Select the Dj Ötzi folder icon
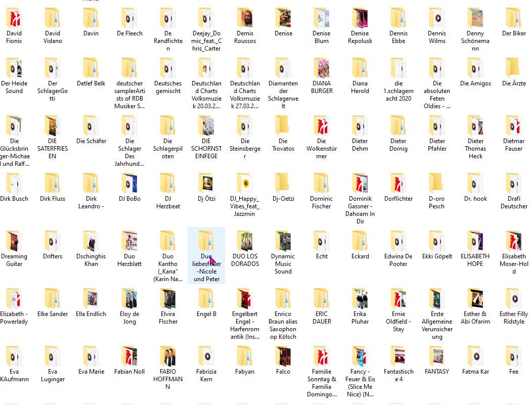This screenshot has height=405, width=532. pos(206,184)
